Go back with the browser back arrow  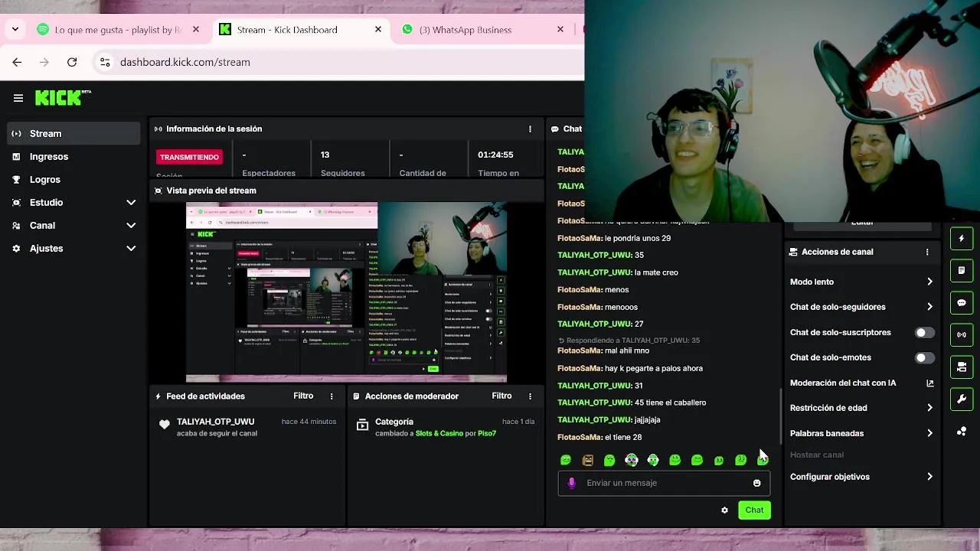[17, 62]
